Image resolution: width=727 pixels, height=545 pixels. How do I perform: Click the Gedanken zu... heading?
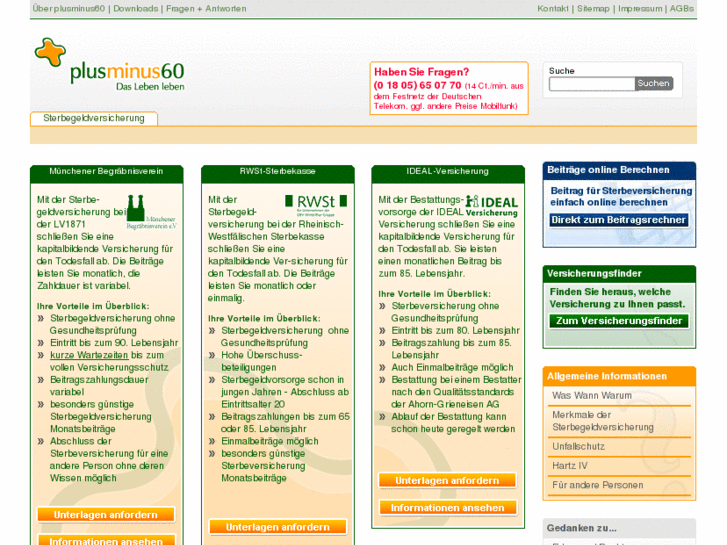[581, 528]
